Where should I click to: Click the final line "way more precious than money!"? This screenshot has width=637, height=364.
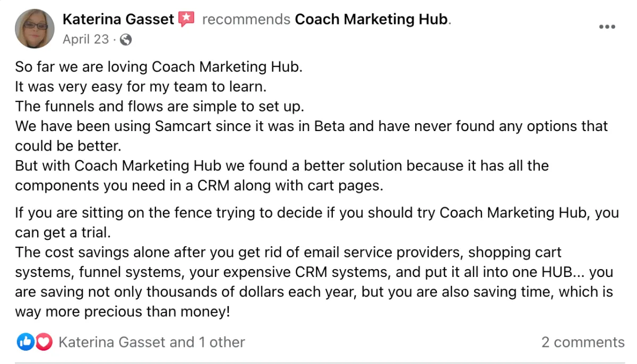(123, 311)
